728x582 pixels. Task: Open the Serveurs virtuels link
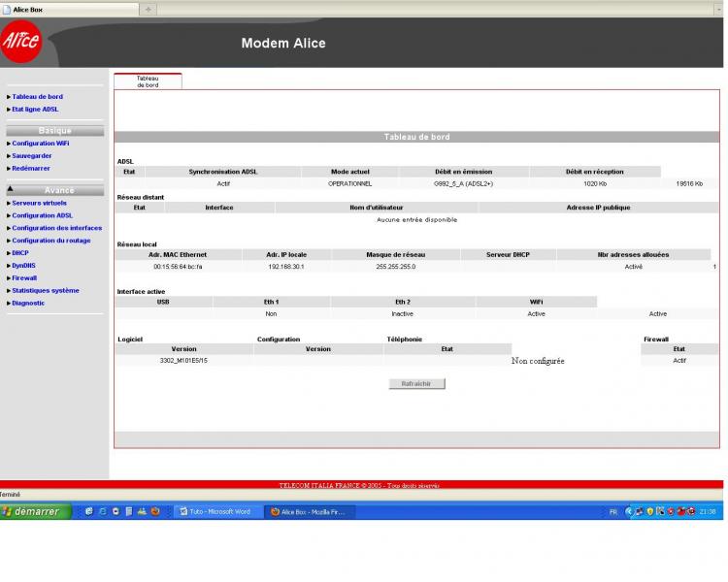click(x=39, y=204)
